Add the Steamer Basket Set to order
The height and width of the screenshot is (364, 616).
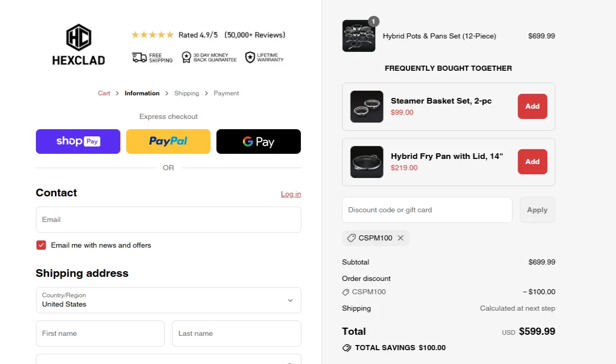pos(532,106)
